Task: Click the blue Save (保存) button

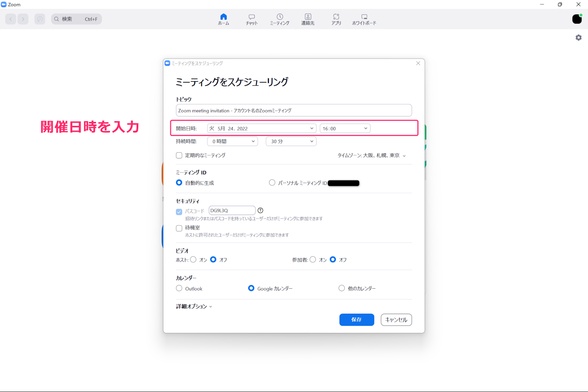Action: [x=356, y=320]
